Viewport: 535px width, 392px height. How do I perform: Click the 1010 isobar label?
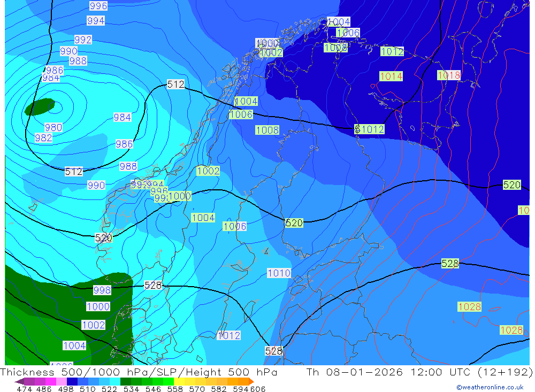[x=279, y=273]
